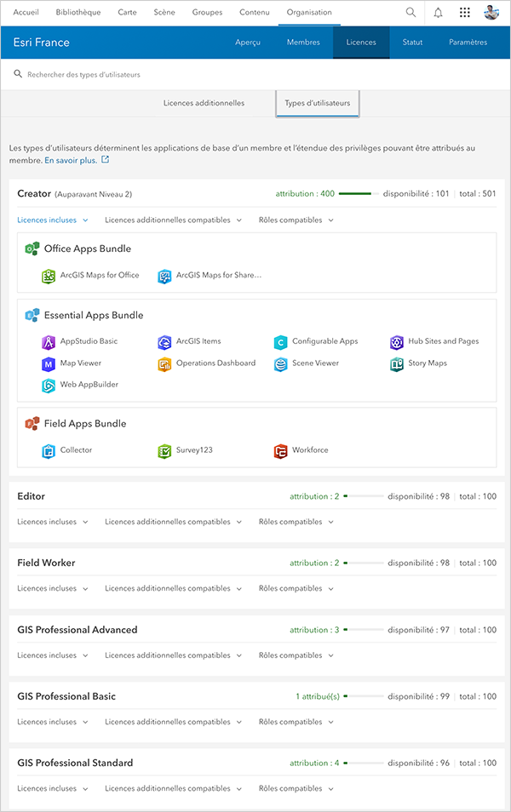Image resolution: width=511 pixels, height=812 pixels.
Task: Follow the En savoir plus link
Action: 71,160
